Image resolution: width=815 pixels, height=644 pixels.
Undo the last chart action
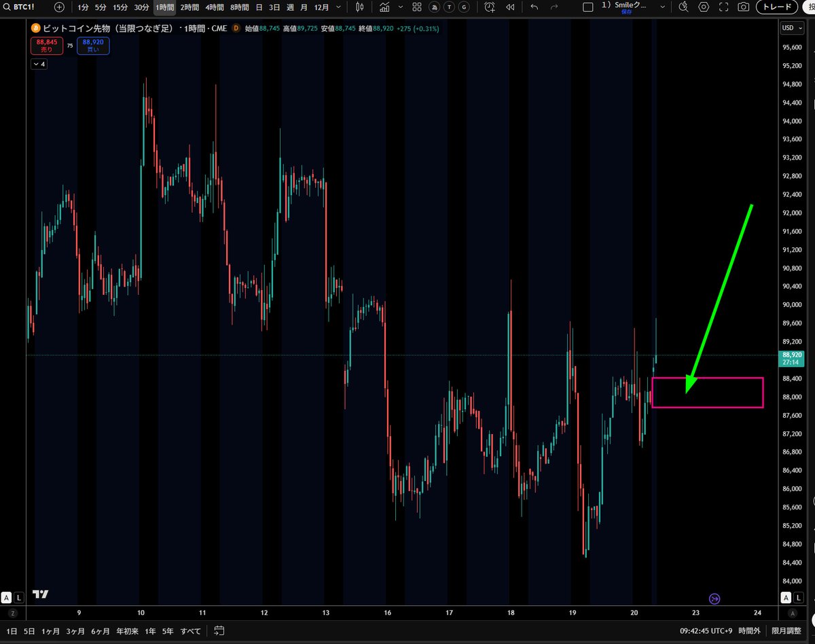point(535,7)
